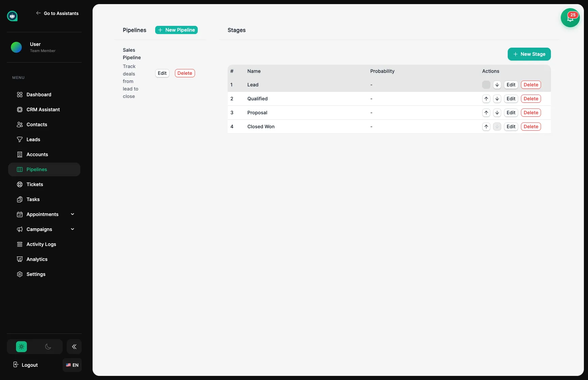
Task: Open Tickets menu item
Action: [x=44, y=184]
